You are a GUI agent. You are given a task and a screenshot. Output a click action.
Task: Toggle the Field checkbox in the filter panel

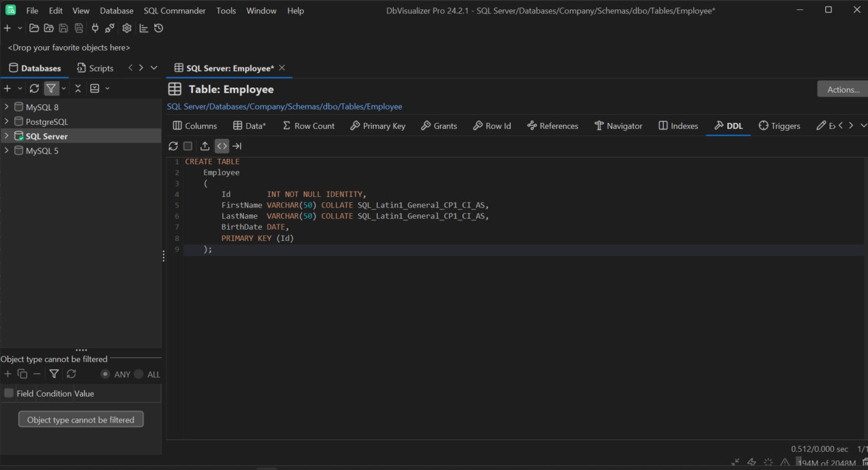[x=9, y=393]
